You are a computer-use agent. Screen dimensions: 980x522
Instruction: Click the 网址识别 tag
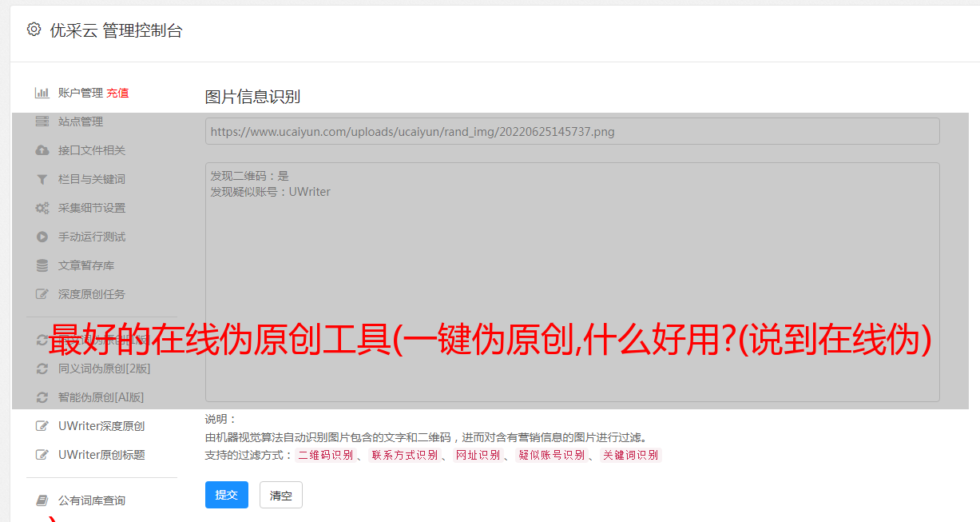tap(478, 455)
